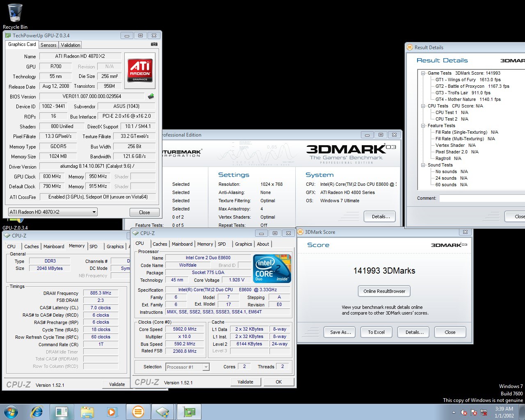Click the Save As... button in the 3DMark Score dialog
The width and height of the screenshot is (525, 420).
click(x=340, y=332)
